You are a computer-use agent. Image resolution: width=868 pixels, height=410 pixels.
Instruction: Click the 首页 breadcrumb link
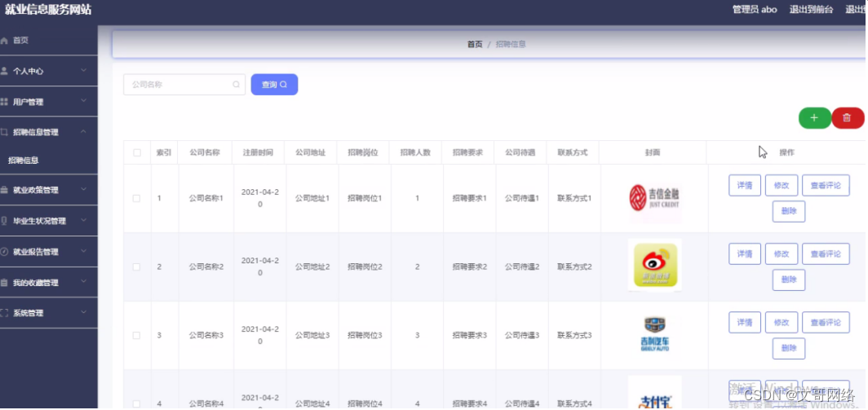point(475,44)
